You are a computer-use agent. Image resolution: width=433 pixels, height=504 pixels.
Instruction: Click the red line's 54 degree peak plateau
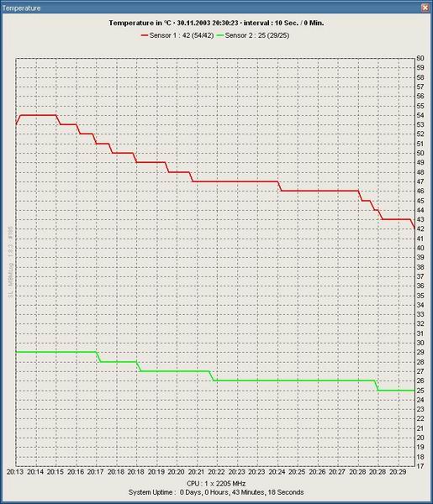click(38, 115)
